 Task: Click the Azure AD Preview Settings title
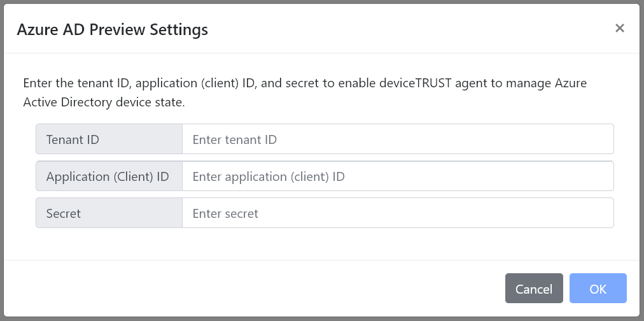pyautogui.click(x=112, y=29)
